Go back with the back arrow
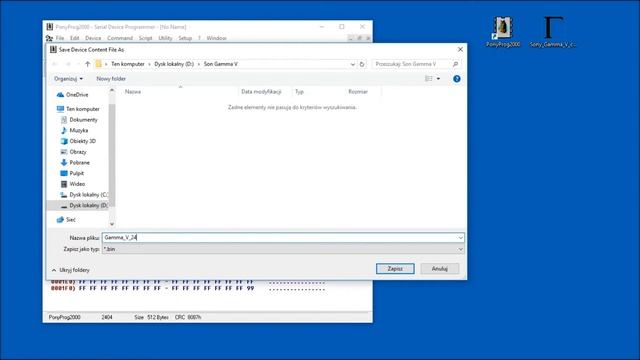 55,64
